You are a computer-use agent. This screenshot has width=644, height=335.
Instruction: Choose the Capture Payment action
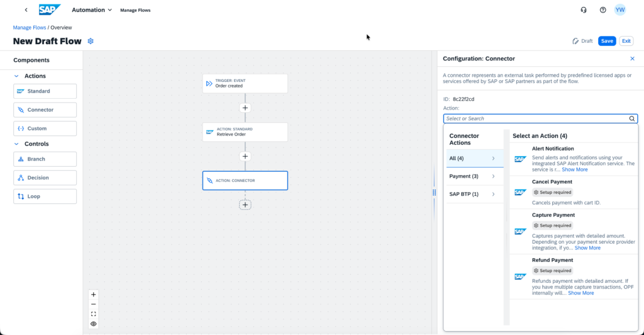574,232
